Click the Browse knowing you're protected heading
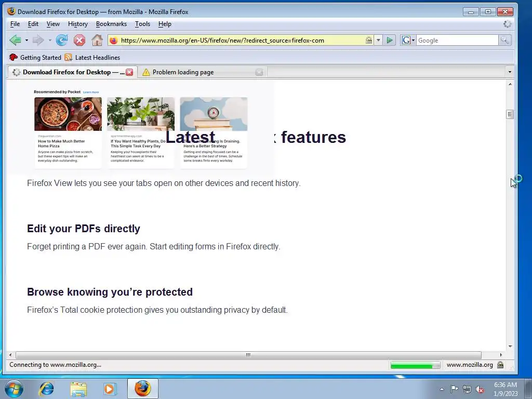This screenshot has height=399, width=532. tap(110, 292)
